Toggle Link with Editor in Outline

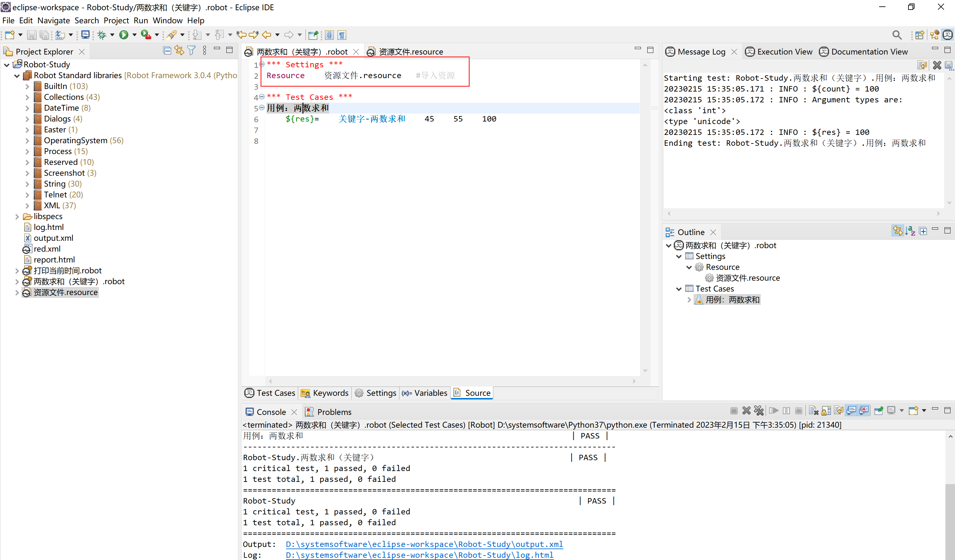(x=897, y=231)
